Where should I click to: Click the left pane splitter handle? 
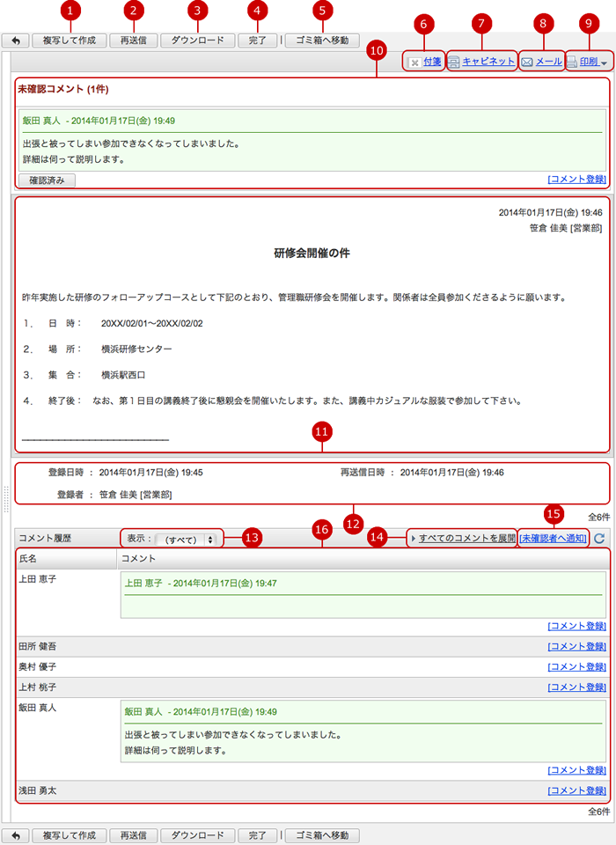[x=6, y=498]
